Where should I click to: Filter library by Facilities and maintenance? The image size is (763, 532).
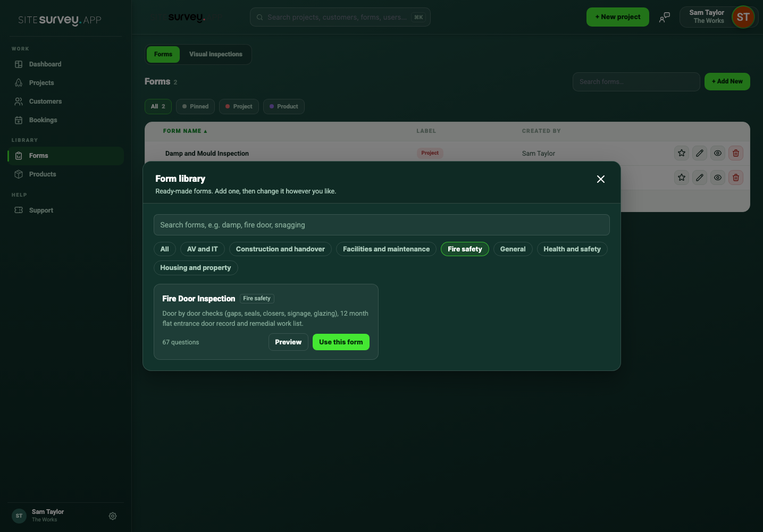[x=386, y=249]
